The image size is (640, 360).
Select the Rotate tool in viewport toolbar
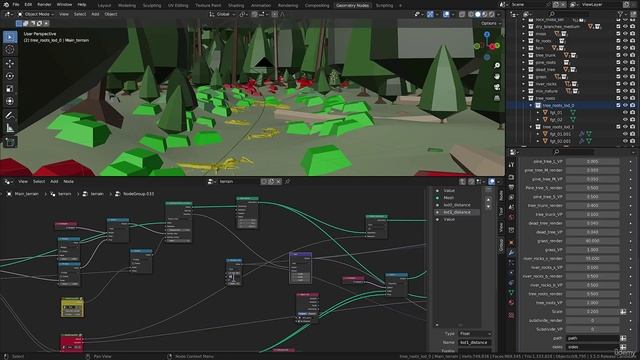pyautogui.click(x=10, y=76)
